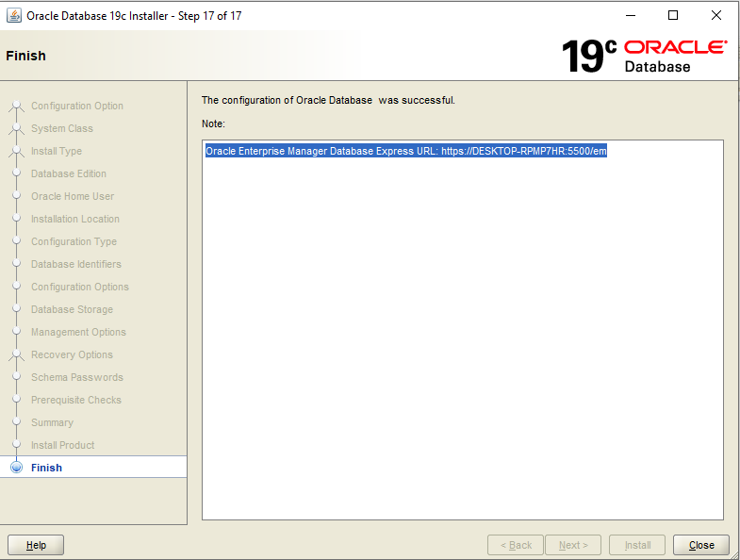
Task: Click the Recovery Options step
Action: pos(72,354)
